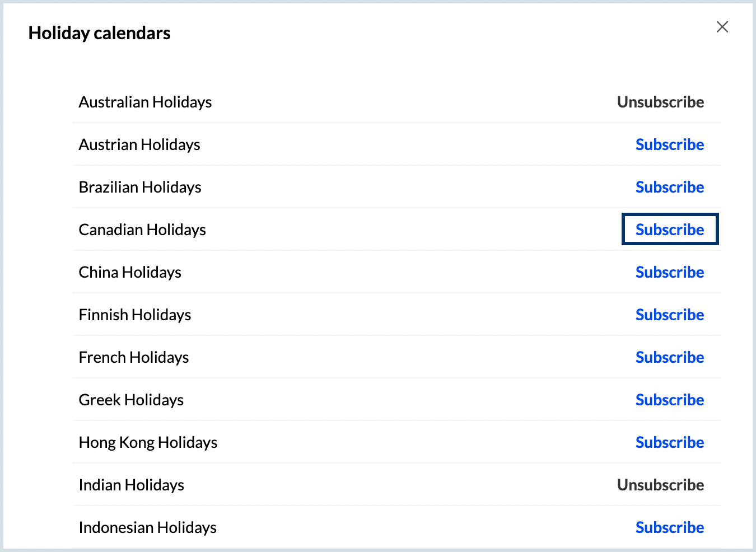The width and height of the screenshot is (756, 552).
Task: Subscribe to Austrian Holidays
Action: [669, 144]
